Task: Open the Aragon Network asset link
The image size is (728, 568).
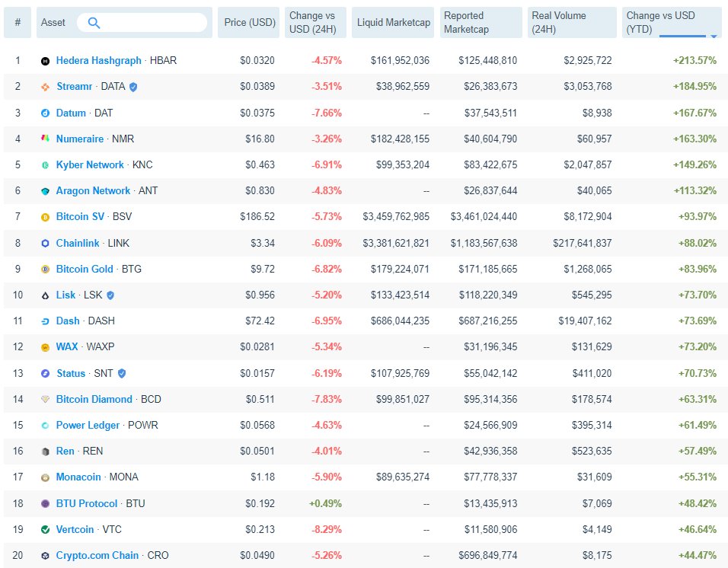Action: point(93,190)
